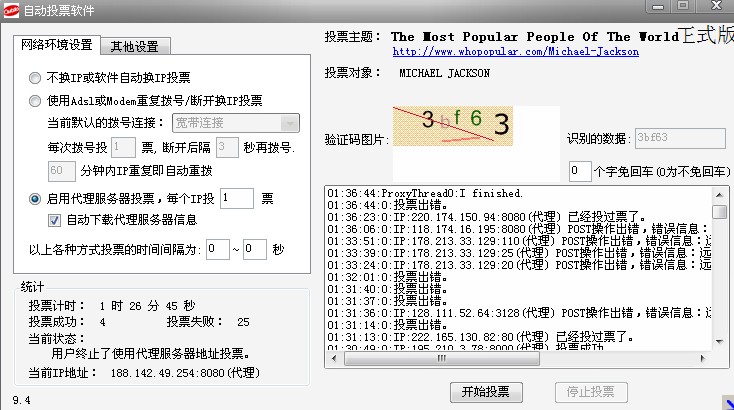734x410 pixels.
Task: Expand the 宽带连接 dial-up connection dropdown
Action: 236,123
